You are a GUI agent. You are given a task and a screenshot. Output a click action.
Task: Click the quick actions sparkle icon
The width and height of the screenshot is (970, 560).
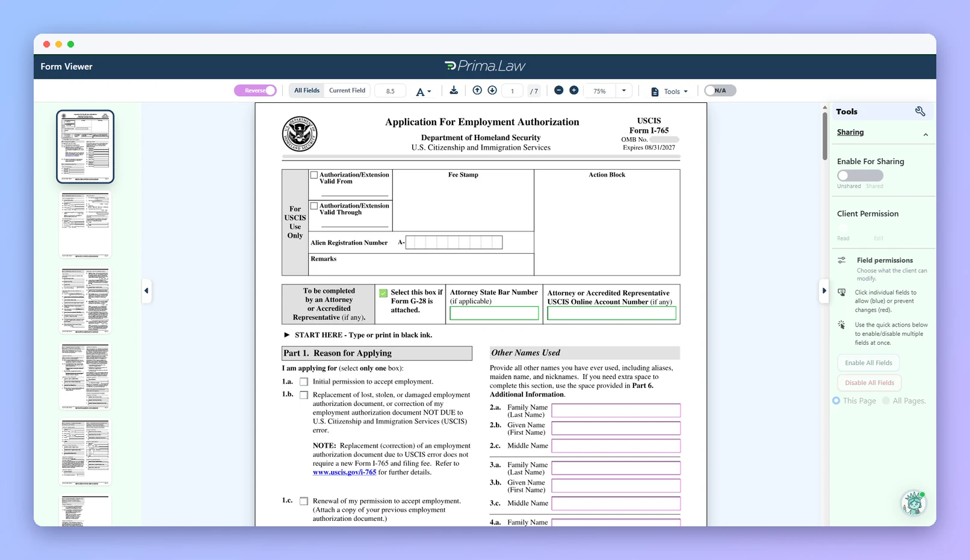842,325
